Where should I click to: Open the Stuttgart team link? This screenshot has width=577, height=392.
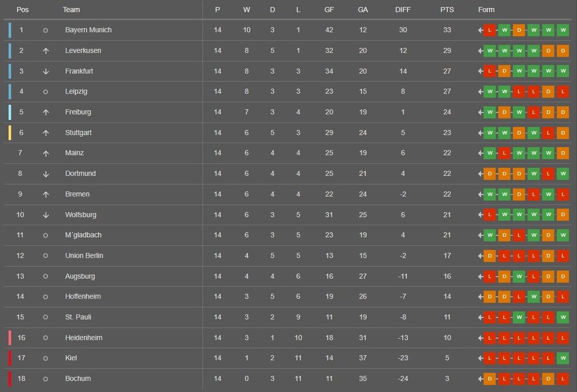pos(78,133)
